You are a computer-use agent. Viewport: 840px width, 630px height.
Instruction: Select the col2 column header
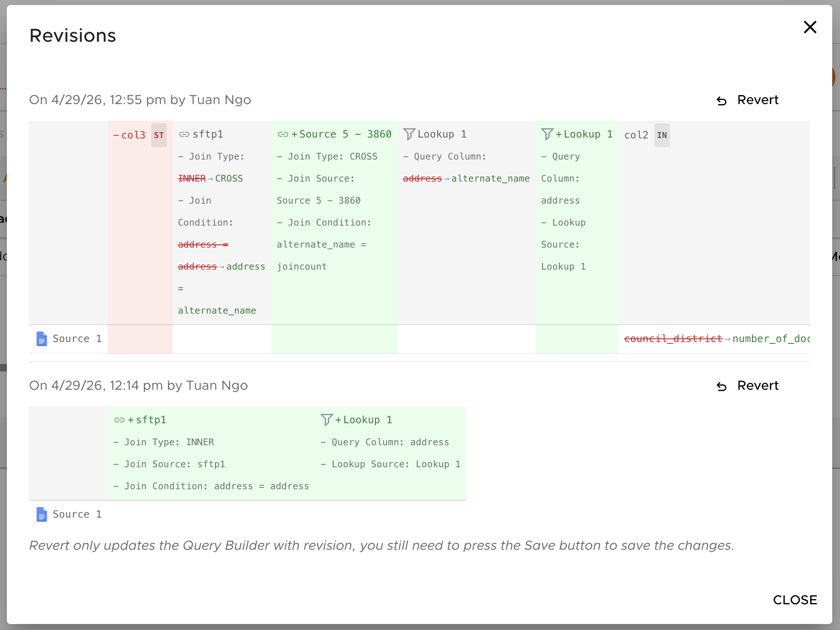point(636,135)
